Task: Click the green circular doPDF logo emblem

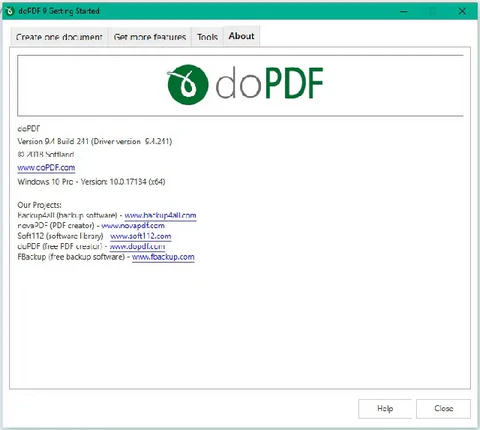Action: click(188, 84)
